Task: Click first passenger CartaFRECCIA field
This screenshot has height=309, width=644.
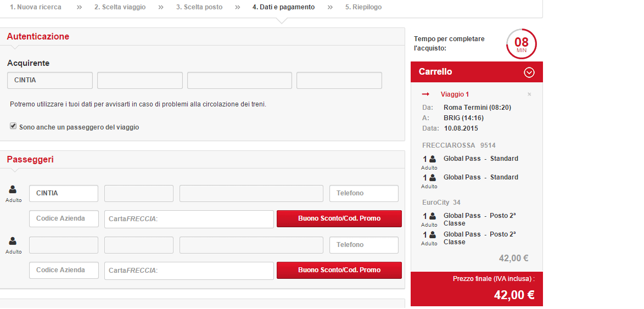Action: pyautogui.click(x=189, y=219)
